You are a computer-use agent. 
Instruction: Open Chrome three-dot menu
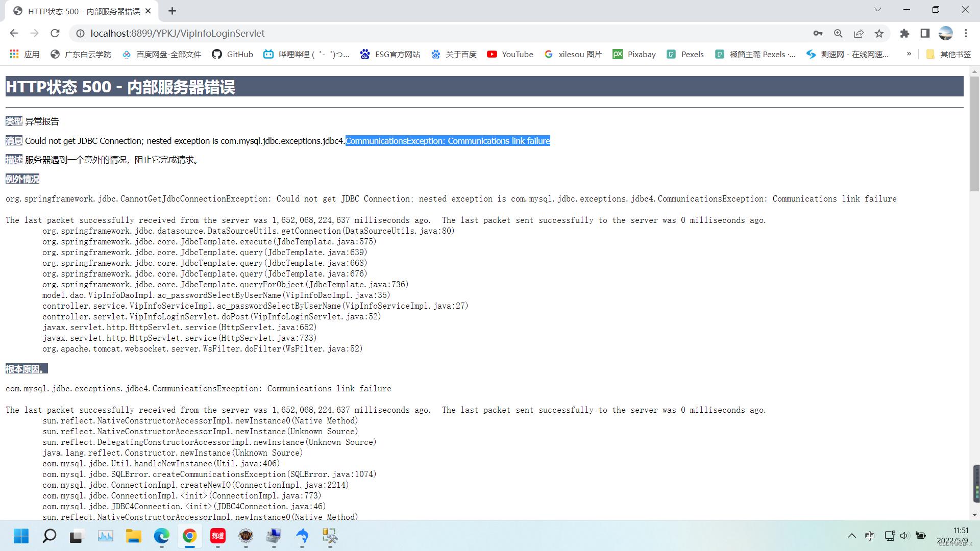coord(966,33)
